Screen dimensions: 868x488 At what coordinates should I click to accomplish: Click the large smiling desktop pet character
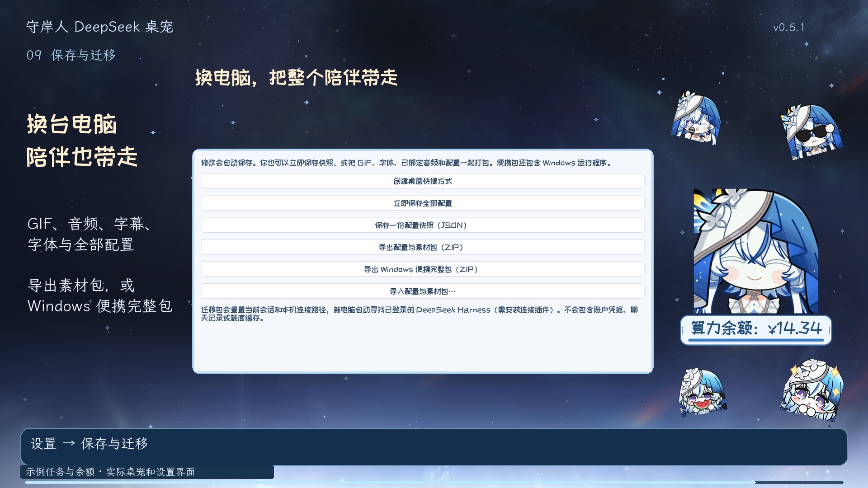756,251
